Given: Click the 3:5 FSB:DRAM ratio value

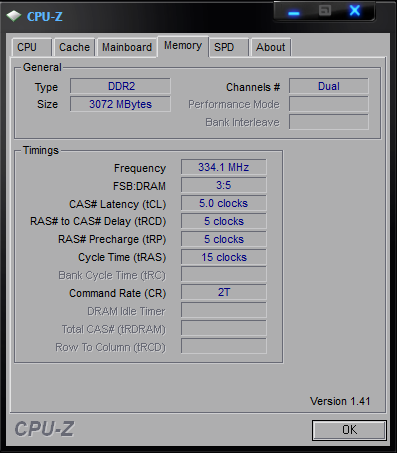Looking at the screenshot, I should (x=224, y=185).
